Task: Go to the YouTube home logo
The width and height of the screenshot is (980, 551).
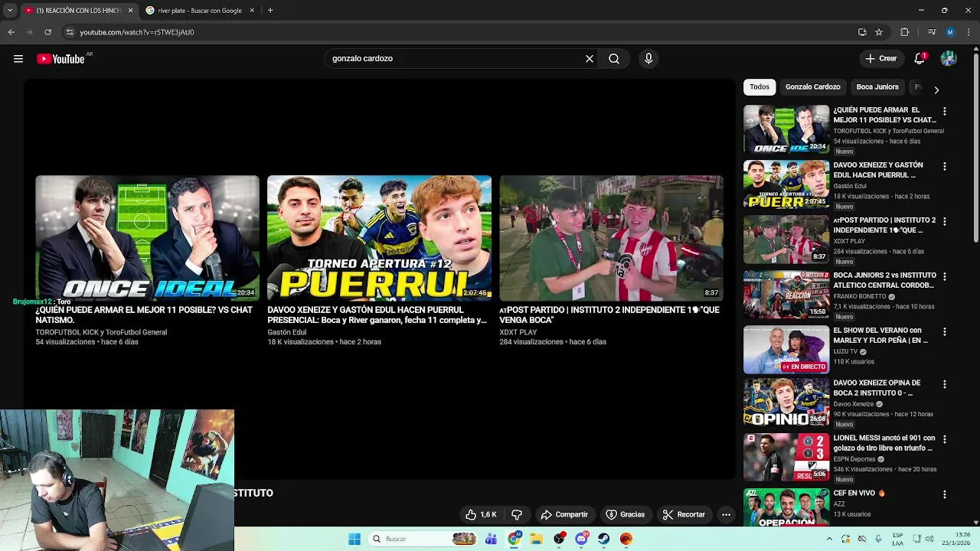Action: click(60, 59)
